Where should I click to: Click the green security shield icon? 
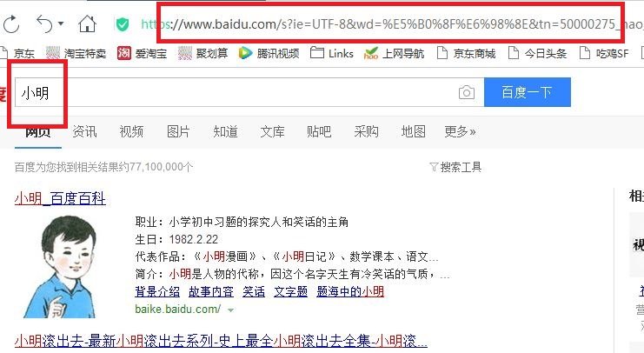(x=122, y=24)
